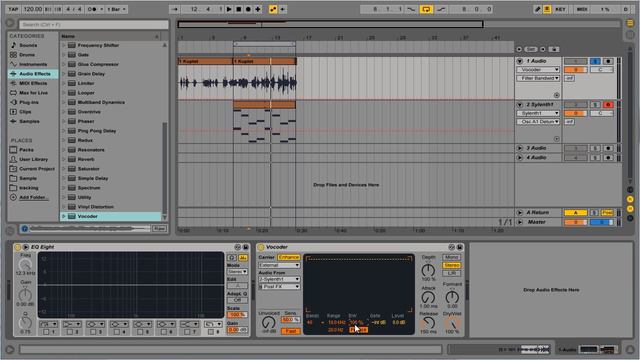The image size is (640, 360).
Task: Toggle the yellow Automation Arm button
Action: tap(273, 9)
